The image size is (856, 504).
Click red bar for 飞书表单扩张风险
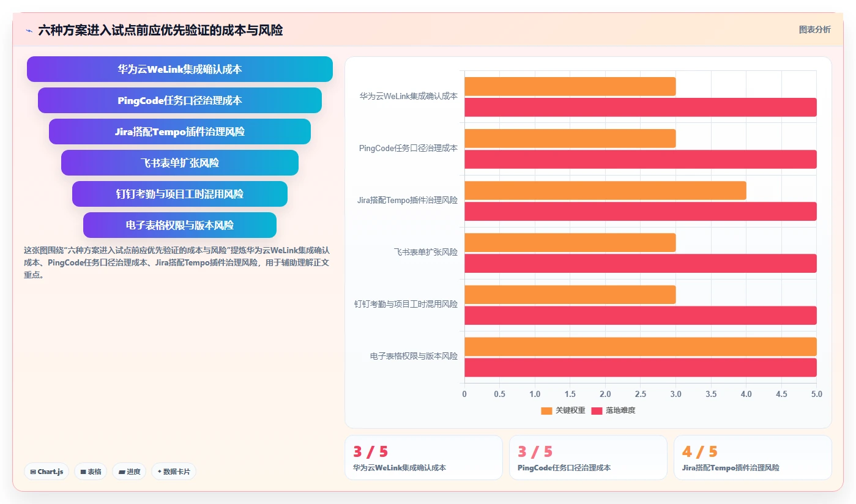click(x=640, y=263)
